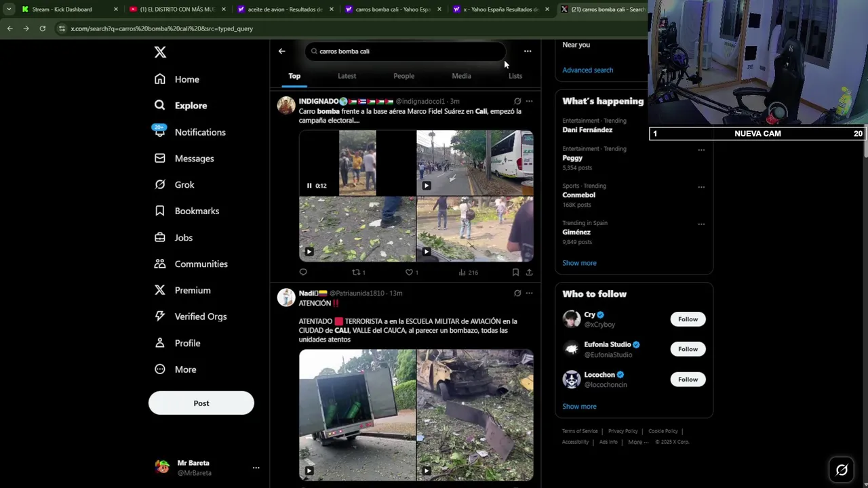
Task: Share the INDIGNADO post
Action: pyautogui.click(x=529, y=272)
